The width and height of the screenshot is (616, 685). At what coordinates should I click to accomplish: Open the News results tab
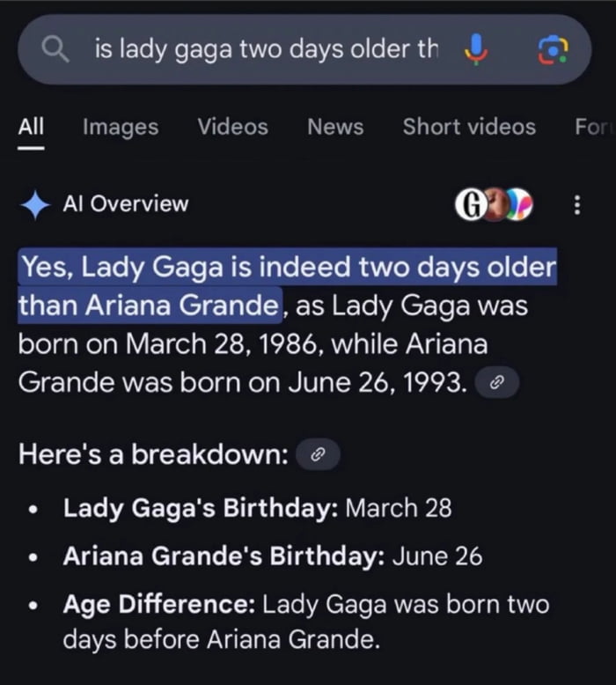pyautogui.click(x=335, y=127)
